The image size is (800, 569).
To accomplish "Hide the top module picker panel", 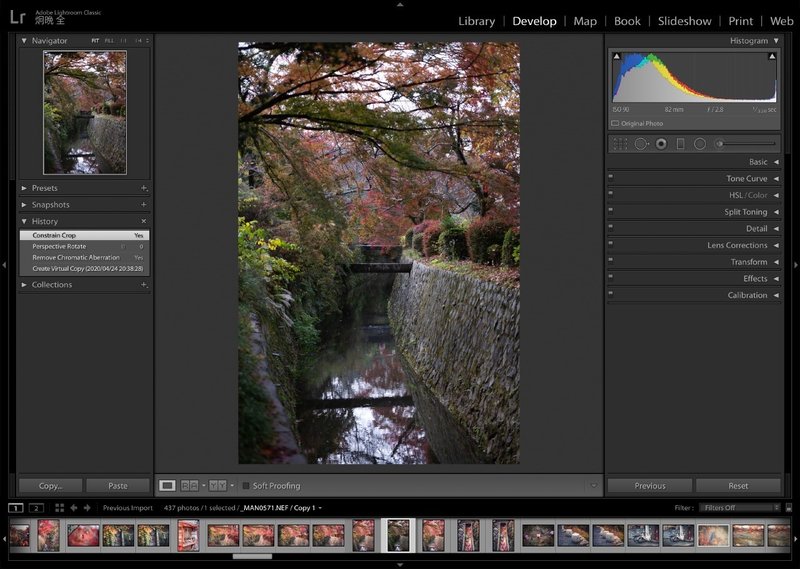I will coord(400,4).
